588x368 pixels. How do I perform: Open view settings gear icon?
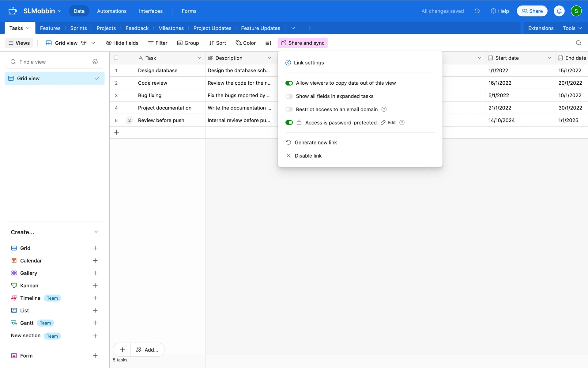[x=95, y=62]
